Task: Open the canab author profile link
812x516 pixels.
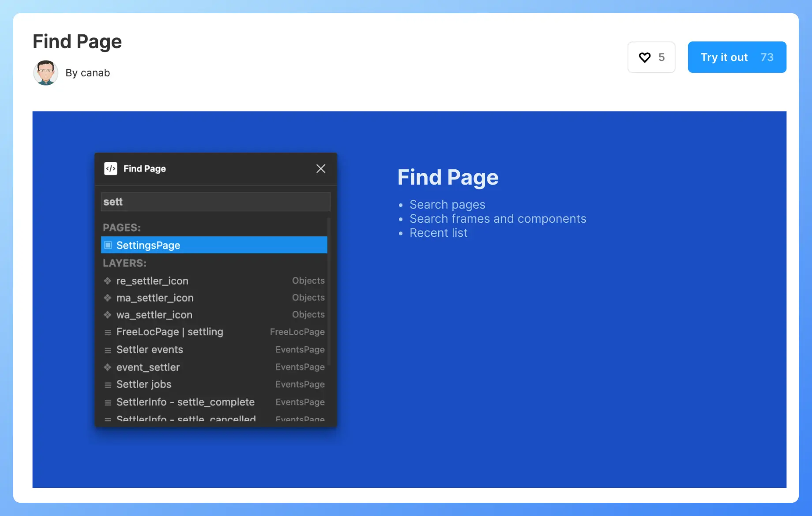Action: [x=87, y=73]
